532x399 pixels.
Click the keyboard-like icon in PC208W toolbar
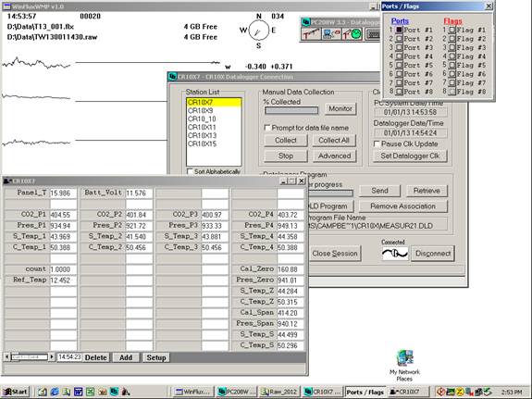tap(373, 34)
